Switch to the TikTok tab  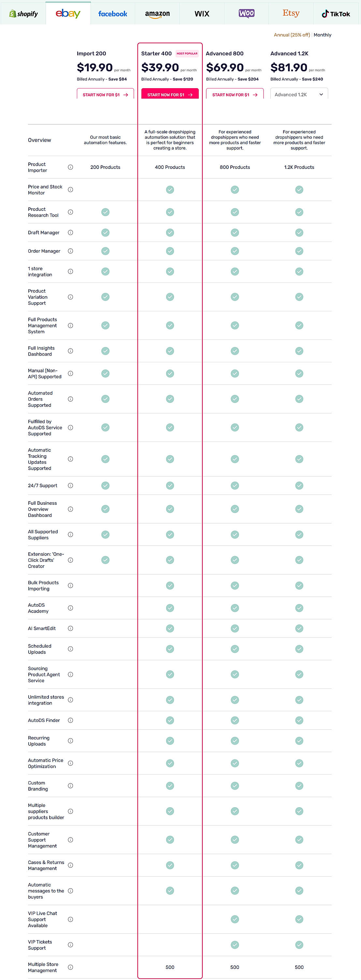[336, 14]
